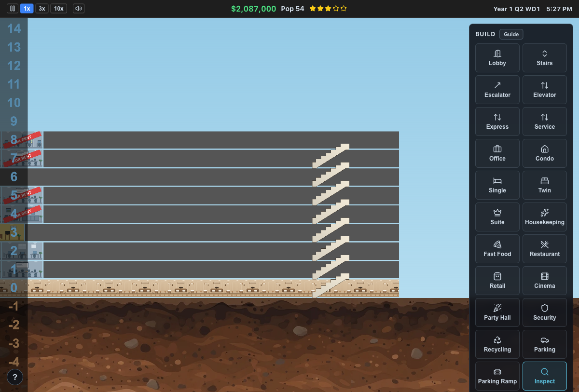
Task: Select the Escalator build tool
Action: pos(497,90)
